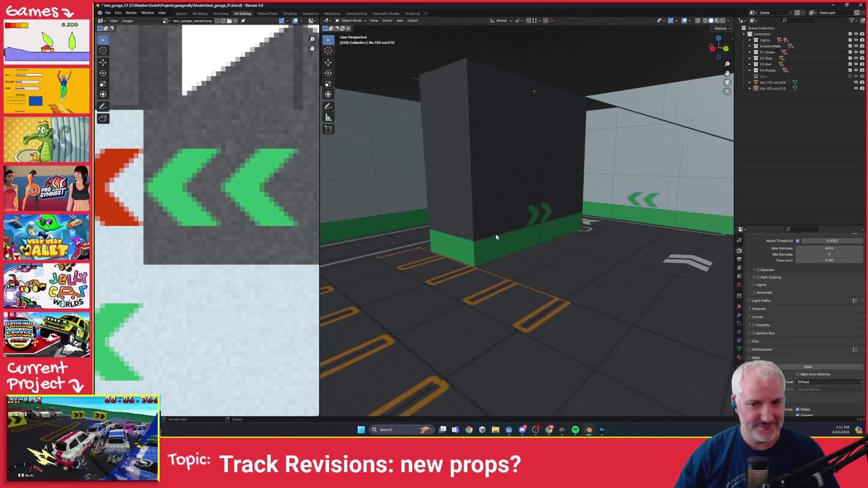Enable Bake from Multires checkbox

[798, 375]
